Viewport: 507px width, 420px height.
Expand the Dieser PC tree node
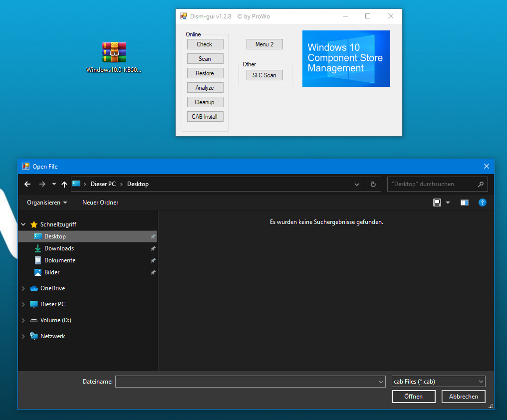(x=23, y=304)
